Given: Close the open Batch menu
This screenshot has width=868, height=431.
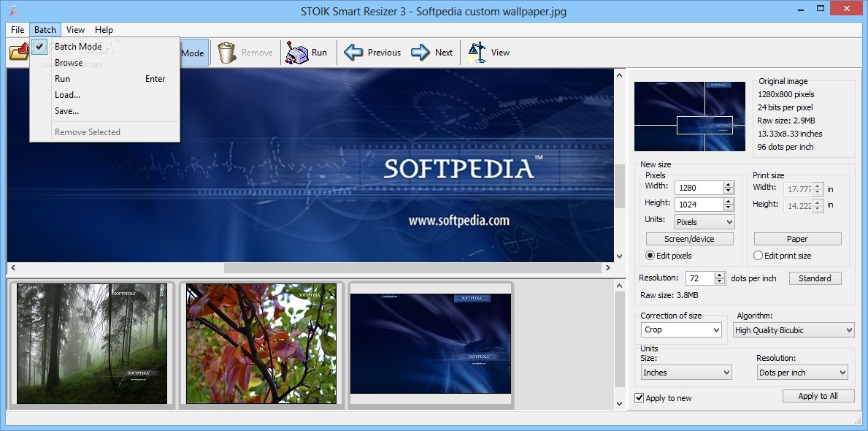Looking at the screenshot, I should [x=45, y=30].
